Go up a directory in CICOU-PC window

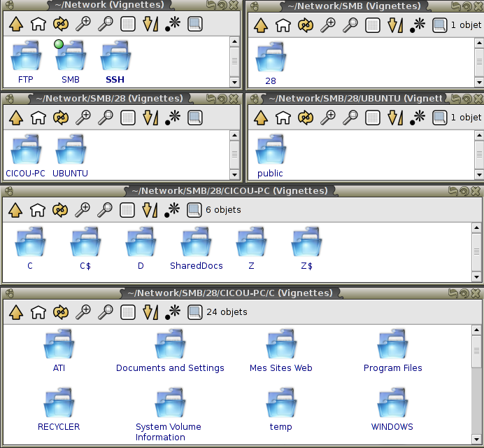tap(15, 210)
